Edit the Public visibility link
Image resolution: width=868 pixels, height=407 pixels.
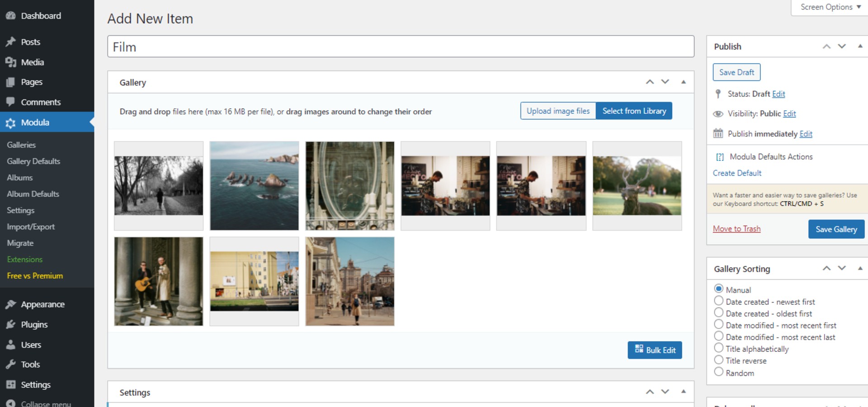pos(789,114)
